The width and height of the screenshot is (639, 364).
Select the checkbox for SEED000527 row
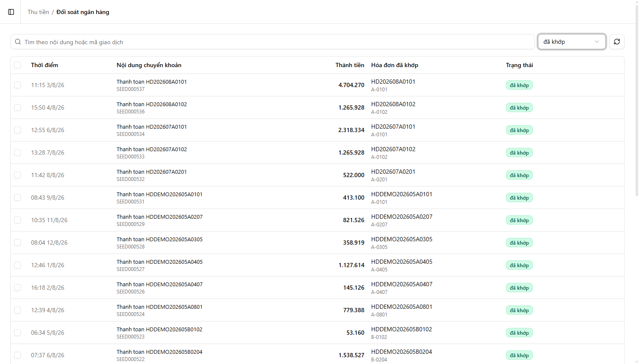[17, 265]
